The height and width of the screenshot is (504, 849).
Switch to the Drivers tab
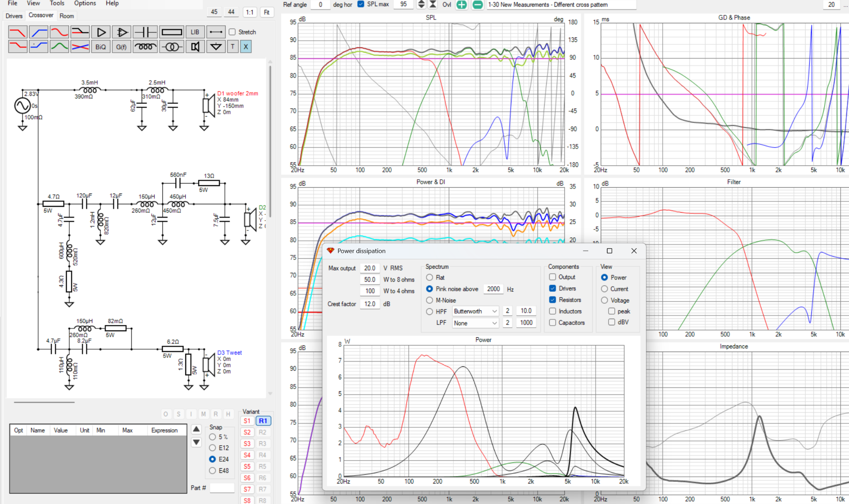pos(14,16)
